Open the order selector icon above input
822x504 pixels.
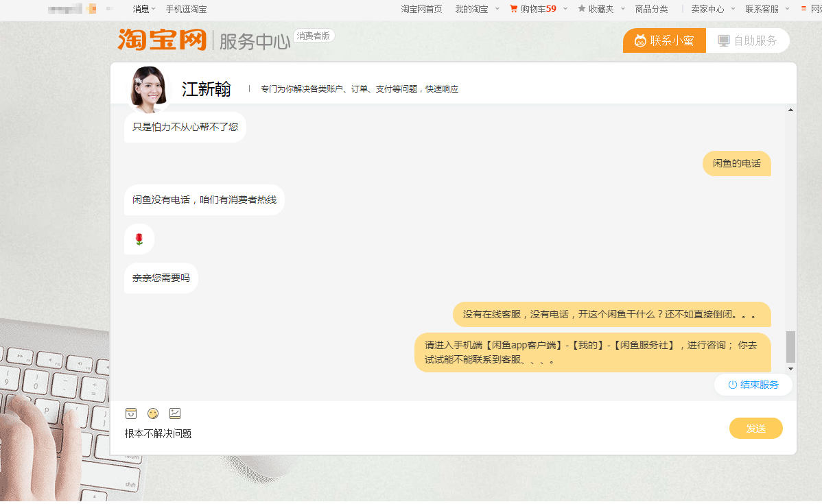[131, 413]
